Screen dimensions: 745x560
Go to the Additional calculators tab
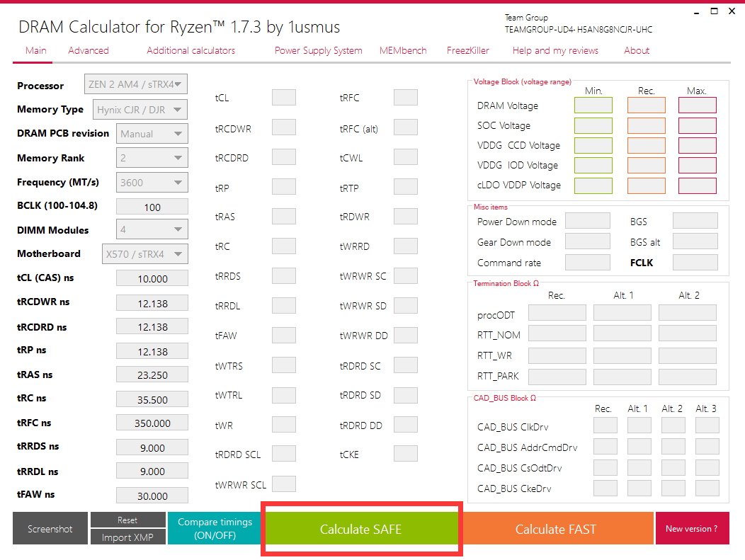tap(191, 50)
